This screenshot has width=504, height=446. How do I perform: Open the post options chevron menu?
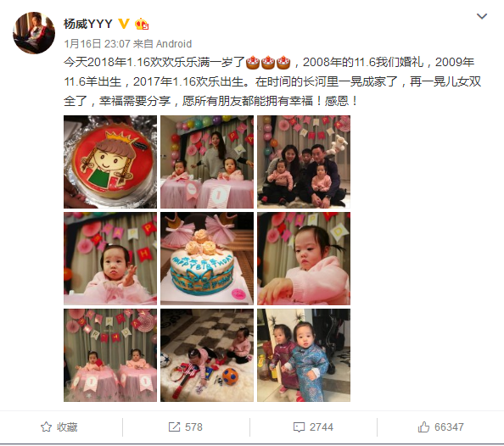pyautogui.click(x=481, y=16)
